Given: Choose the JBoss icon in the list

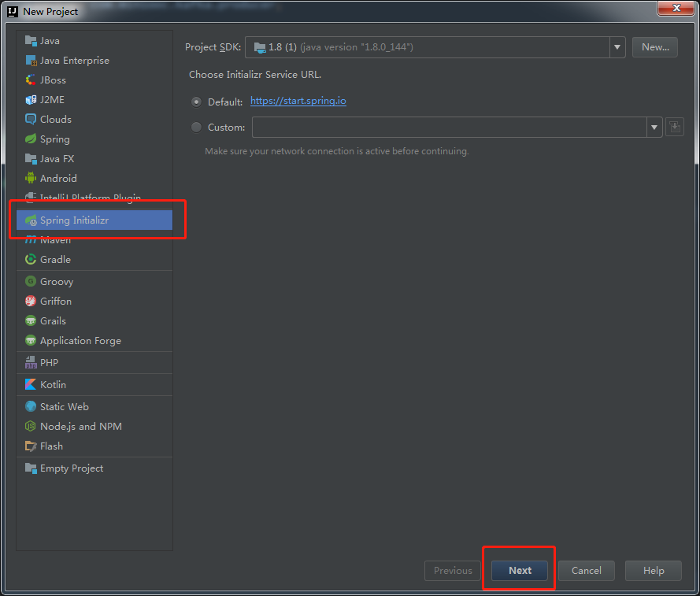Looking at the screenshot, I should coord(31,80).
